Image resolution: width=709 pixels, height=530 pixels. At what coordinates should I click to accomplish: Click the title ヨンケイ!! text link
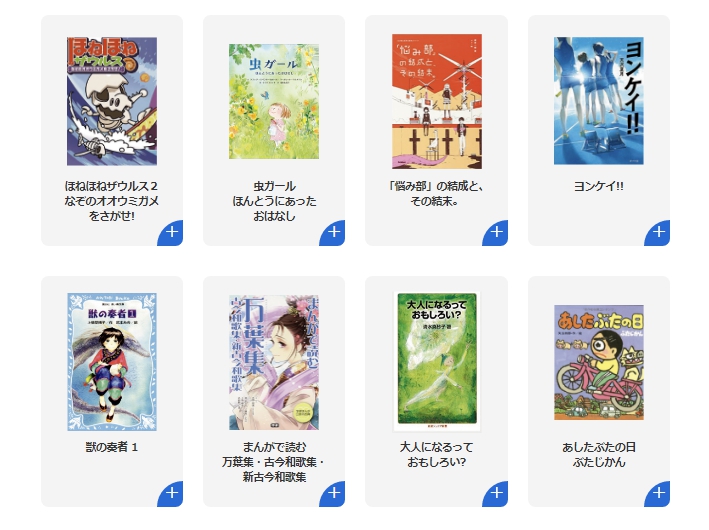[x=599, y=186]
